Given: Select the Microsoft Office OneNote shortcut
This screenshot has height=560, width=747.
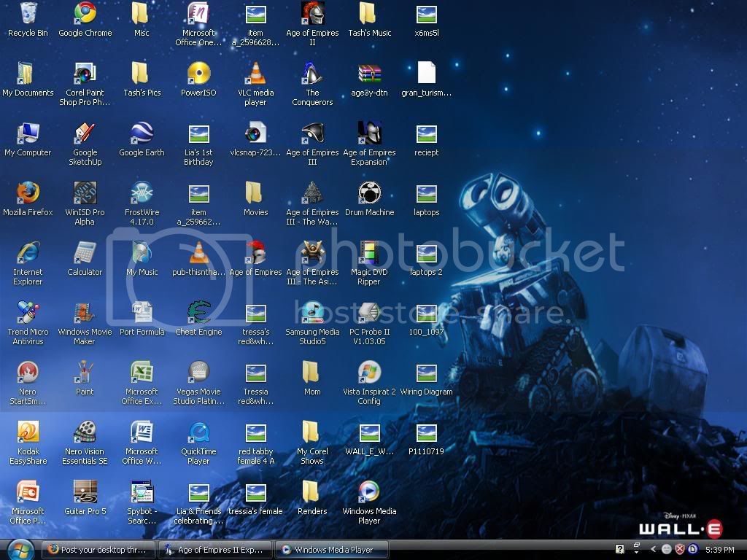Looking at the screenshot, I should (x=198, y=13).
